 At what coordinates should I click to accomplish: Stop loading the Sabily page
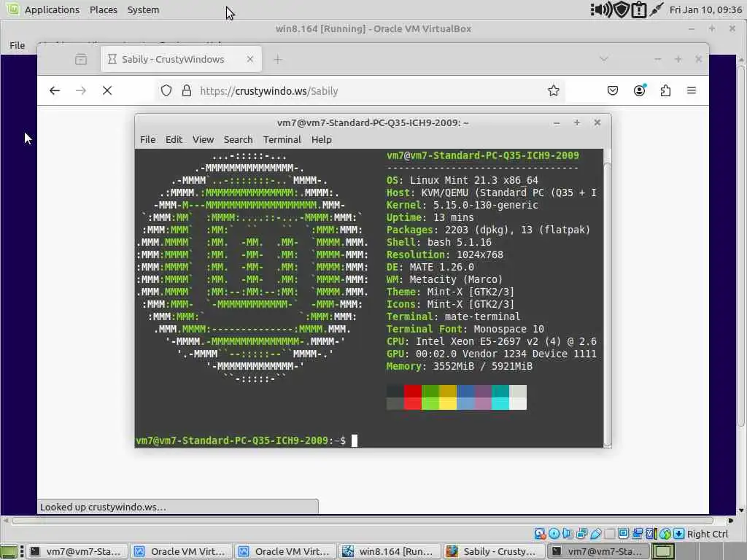107,90
